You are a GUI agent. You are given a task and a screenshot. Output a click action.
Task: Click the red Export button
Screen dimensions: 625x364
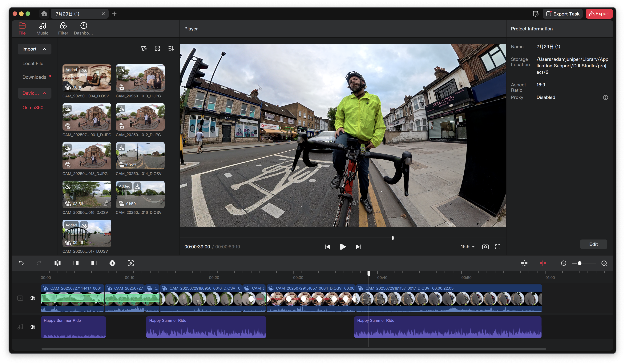coord(599,14)
